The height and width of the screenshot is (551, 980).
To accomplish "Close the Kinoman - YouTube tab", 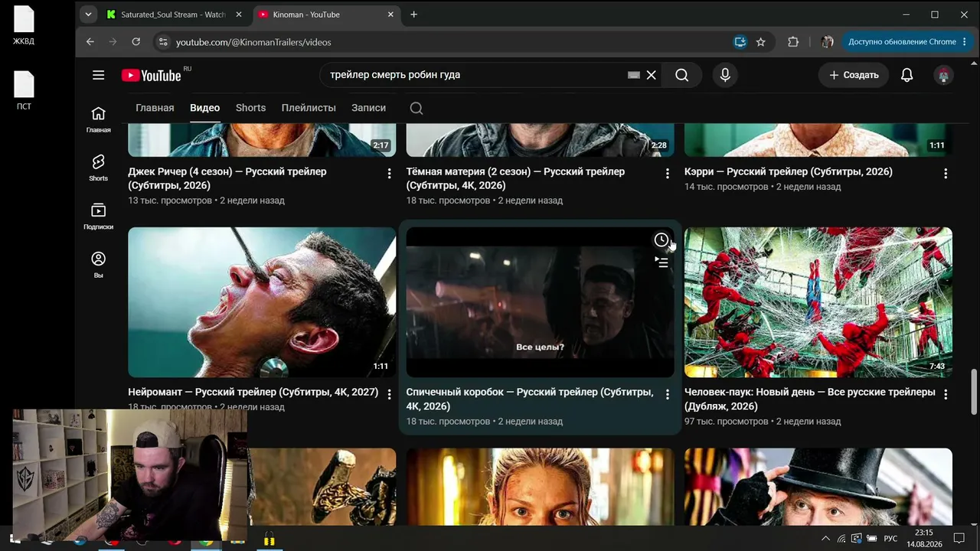I will point(391,15).
